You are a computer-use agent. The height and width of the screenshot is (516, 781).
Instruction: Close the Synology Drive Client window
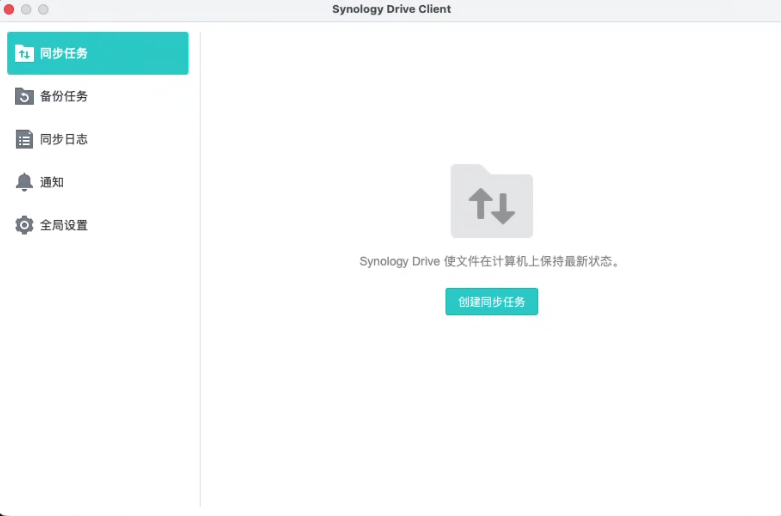[9, 9]
